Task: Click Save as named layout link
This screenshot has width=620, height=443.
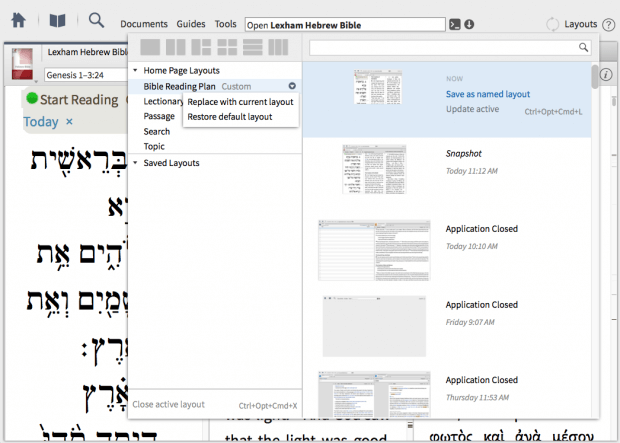Action: pos(487,94)
